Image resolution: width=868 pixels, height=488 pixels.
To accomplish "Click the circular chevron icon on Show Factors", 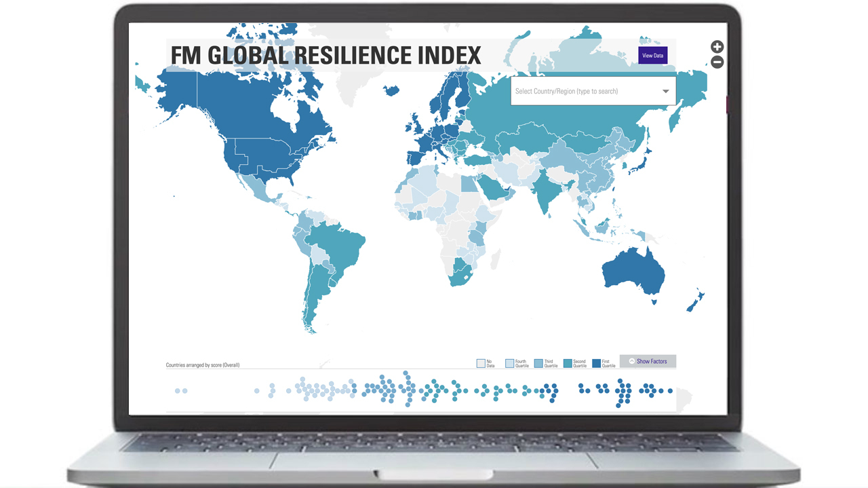I will (632, 361).
